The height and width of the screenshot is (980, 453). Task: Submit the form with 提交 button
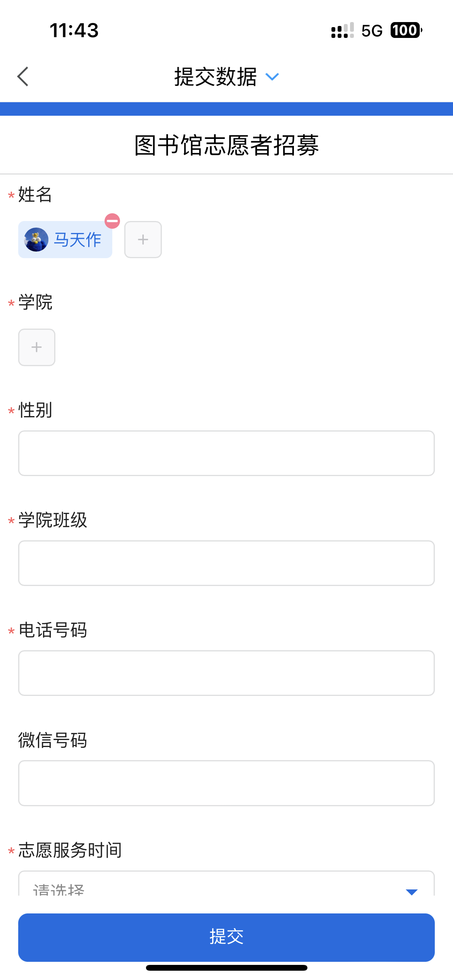(226, 937)
